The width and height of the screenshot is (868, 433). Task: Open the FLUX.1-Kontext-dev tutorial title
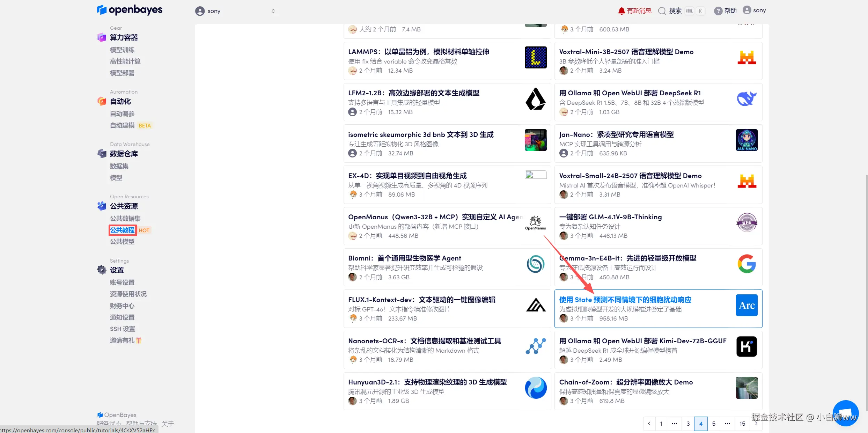tap(421, 300)
